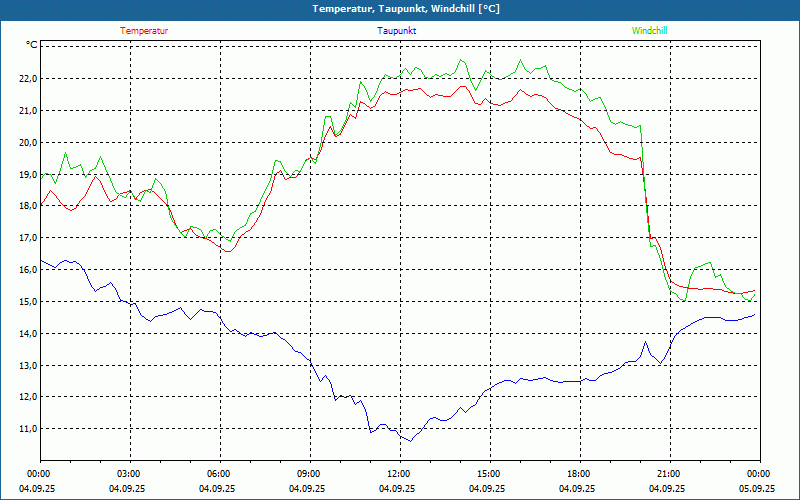
Task: Click the blue Taupunkt legend label
Action: click(x=397, y=31)
